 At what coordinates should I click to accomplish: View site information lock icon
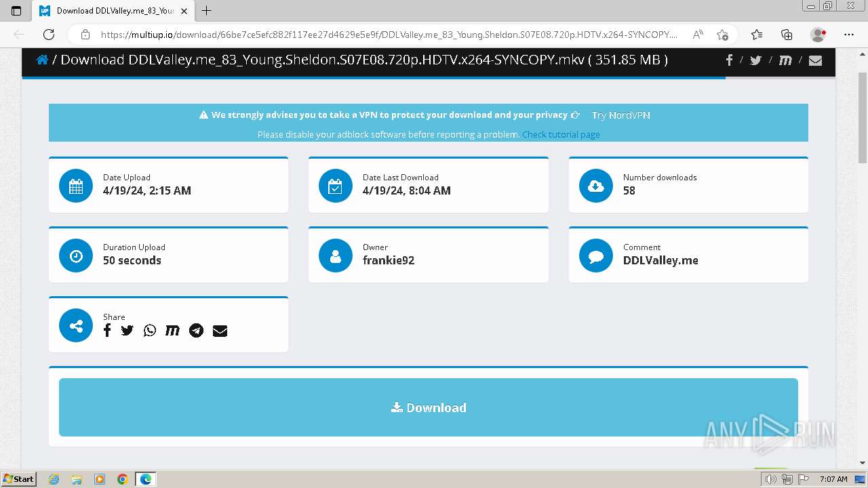coord(85,35)
